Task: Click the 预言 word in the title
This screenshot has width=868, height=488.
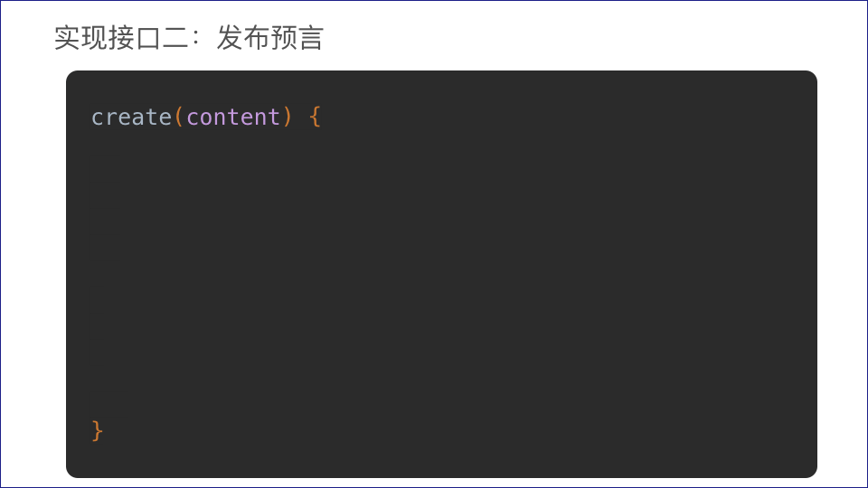Action: pyautogui.click(x=297, y=39)
